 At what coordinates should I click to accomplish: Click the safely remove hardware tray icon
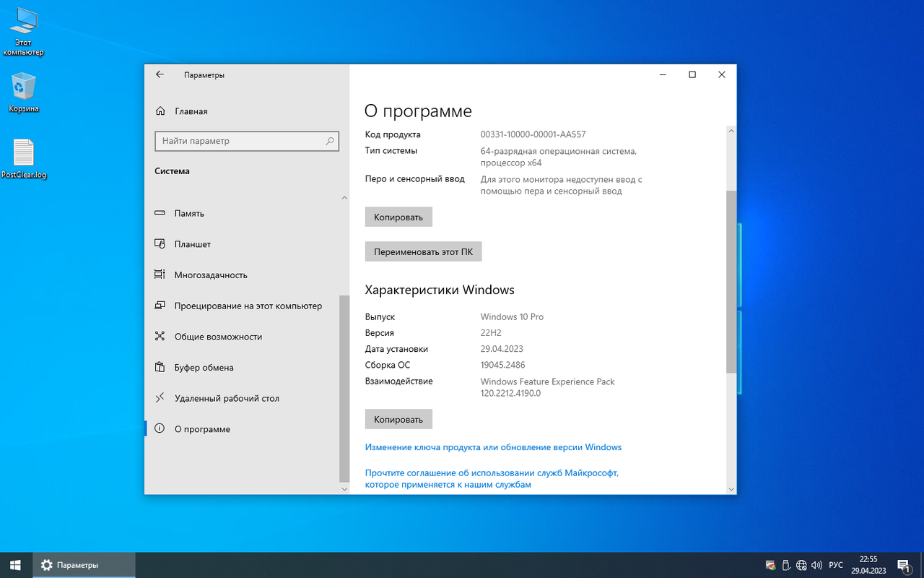click(x=786, y=565)
